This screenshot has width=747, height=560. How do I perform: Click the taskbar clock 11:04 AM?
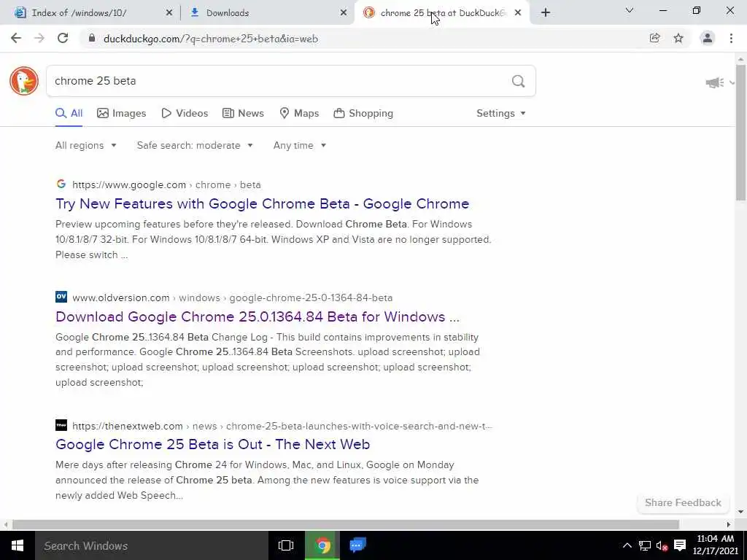[715, 545]
